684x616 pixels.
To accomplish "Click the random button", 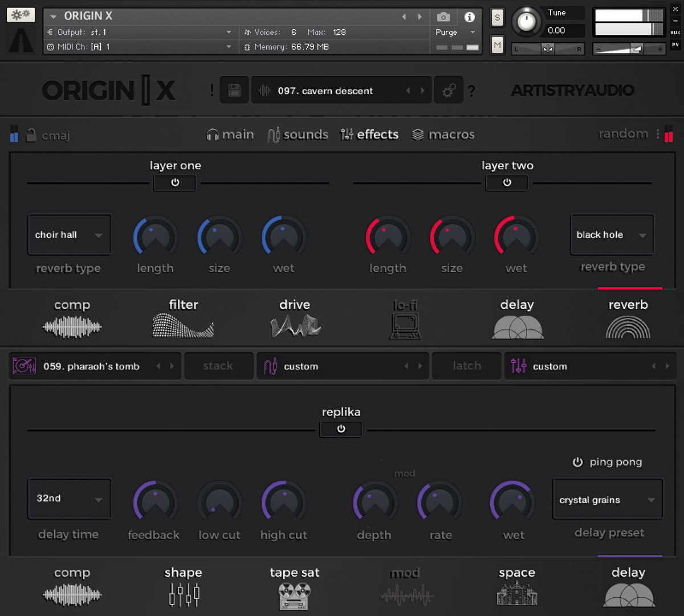I will pos(623,134).
